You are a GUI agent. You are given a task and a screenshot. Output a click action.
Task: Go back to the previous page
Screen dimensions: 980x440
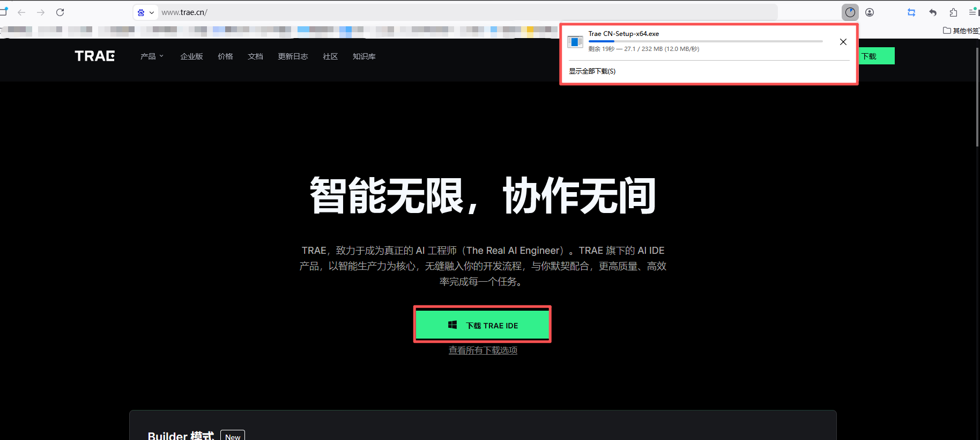click(21, 12)
